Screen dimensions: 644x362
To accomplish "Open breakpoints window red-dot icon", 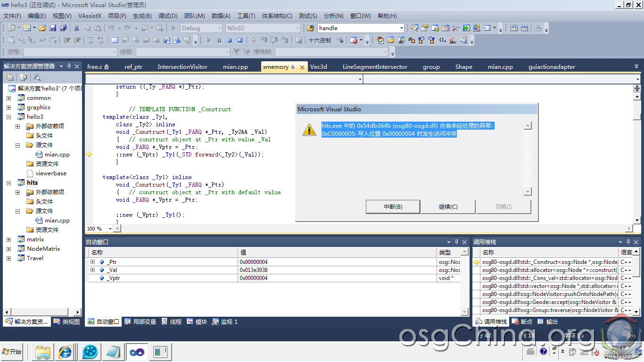I will 354,41.
